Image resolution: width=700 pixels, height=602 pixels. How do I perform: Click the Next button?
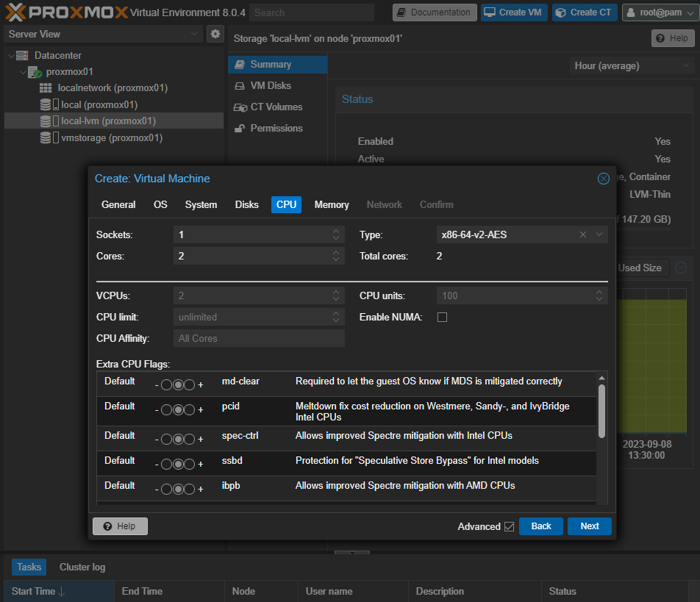[x=589, y=526]
